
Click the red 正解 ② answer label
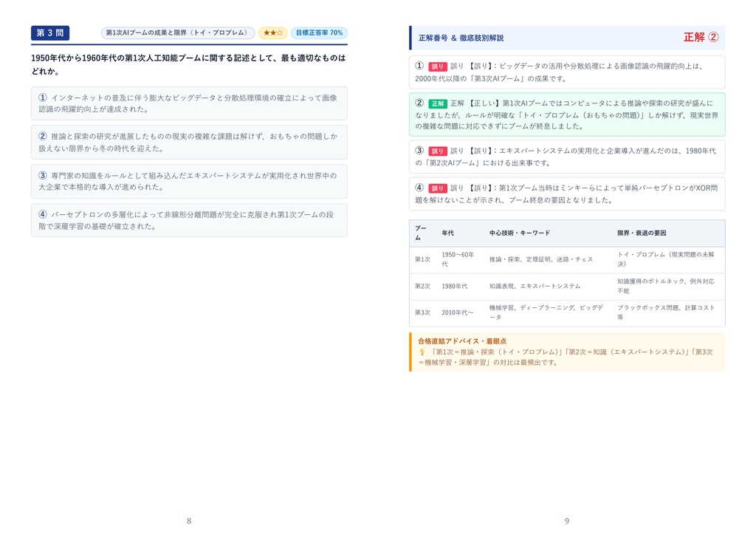coord(701,37)
